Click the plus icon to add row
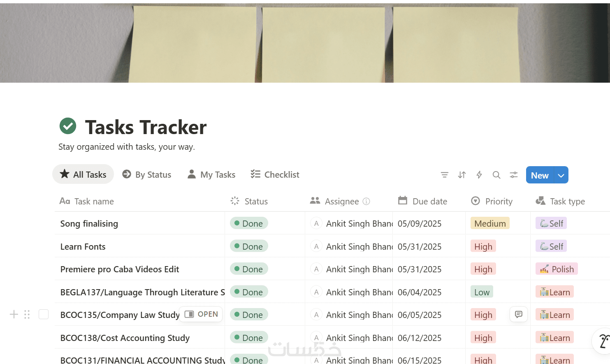The width and height of the screenshot is (610, 364). click(14, 315)
